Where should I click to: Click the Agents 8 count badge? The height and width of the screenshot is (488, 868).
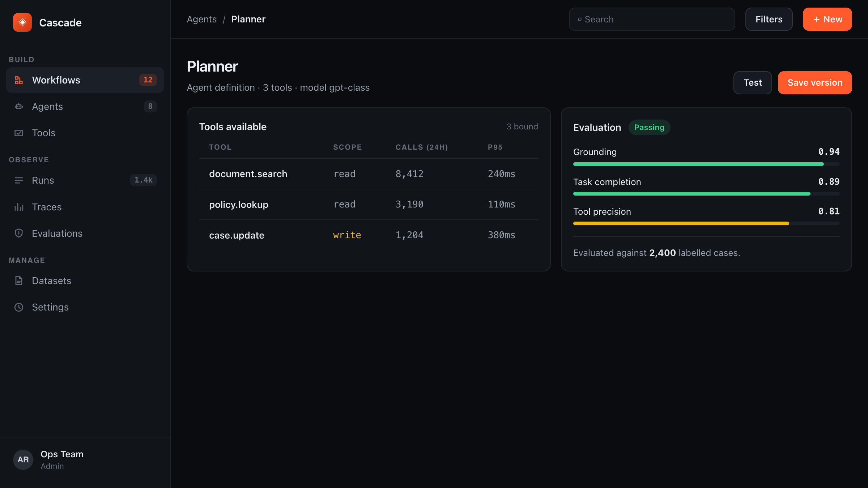pyautogui.click(x=150, y=106)
